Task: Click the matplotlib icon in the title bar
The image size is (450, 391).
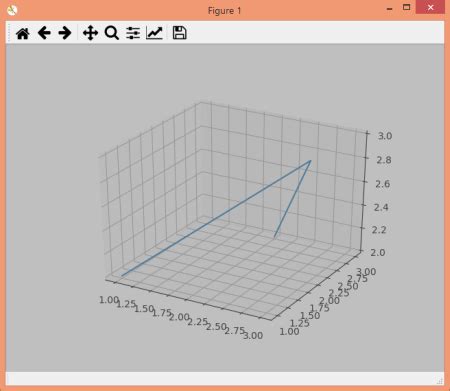Action: tap(12, 11)
